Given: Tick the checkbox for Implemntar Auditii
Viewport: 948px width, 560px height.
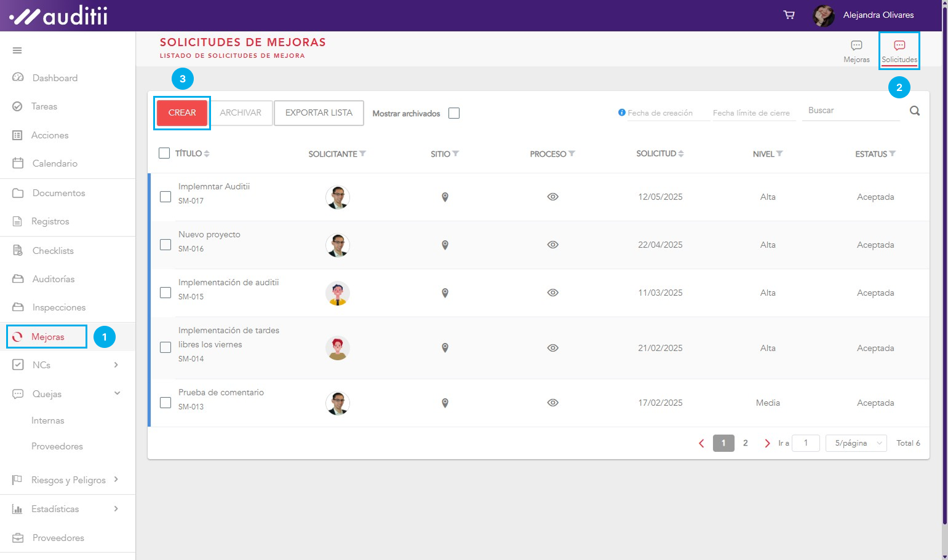Looking at the screenshot, I should point(165,197).
